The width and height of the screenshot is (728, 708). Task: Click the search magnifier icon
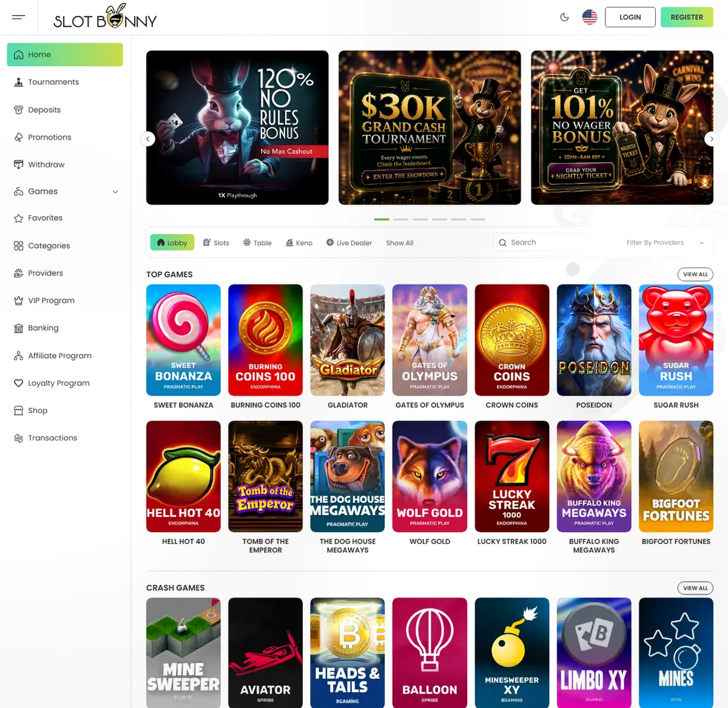(502, 243)
